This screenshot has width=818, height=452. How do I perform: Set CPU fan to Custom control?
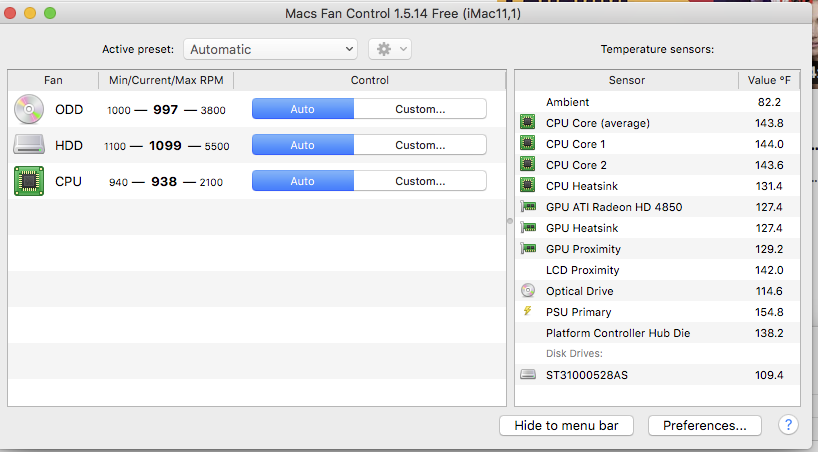(x=420, y=181)
